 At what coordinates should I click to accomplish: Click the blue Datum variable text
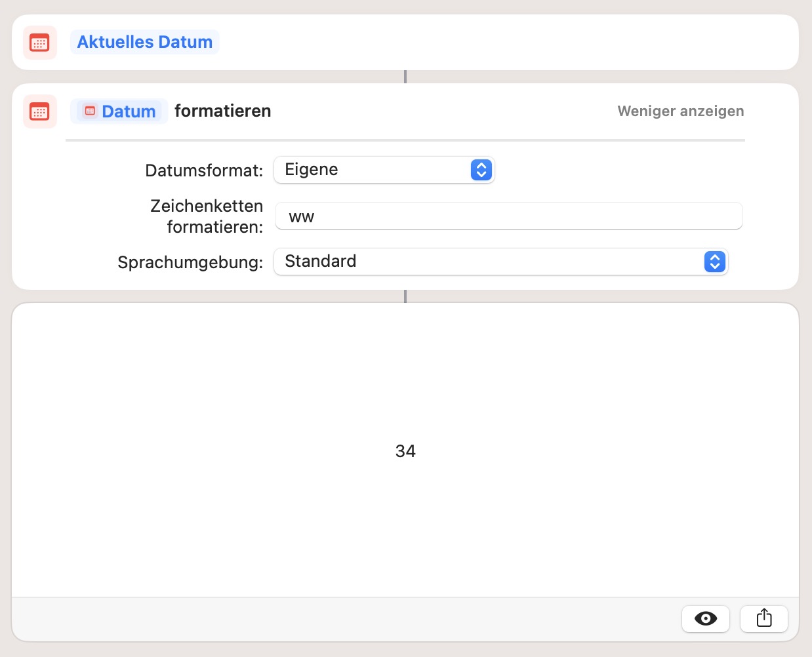(x=129, y=111)
